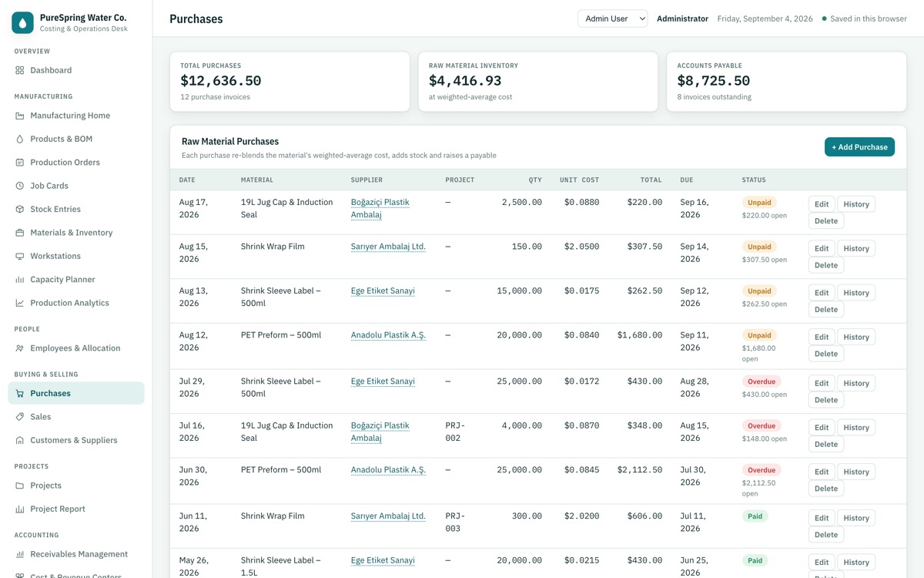
Task: Go to Stock Entries
Action: (x=76, y=209)
